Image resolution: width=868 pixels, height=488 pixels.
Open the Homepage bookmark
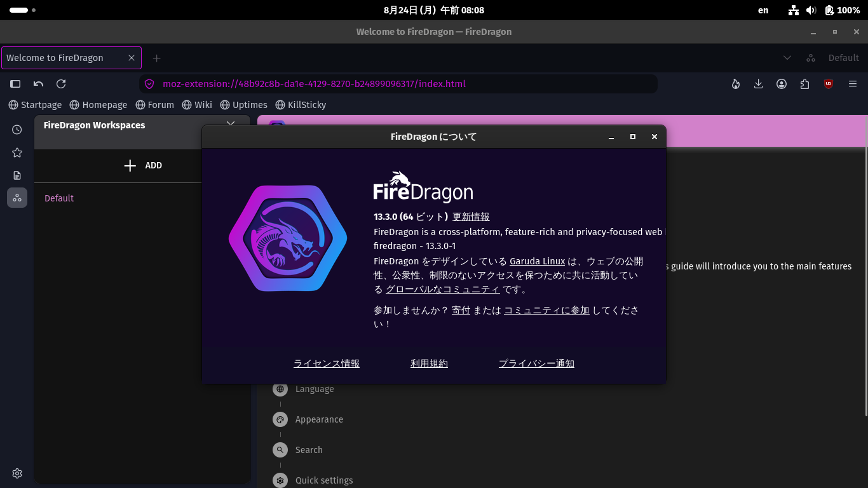pyautogui.click(x=98, y=105)
